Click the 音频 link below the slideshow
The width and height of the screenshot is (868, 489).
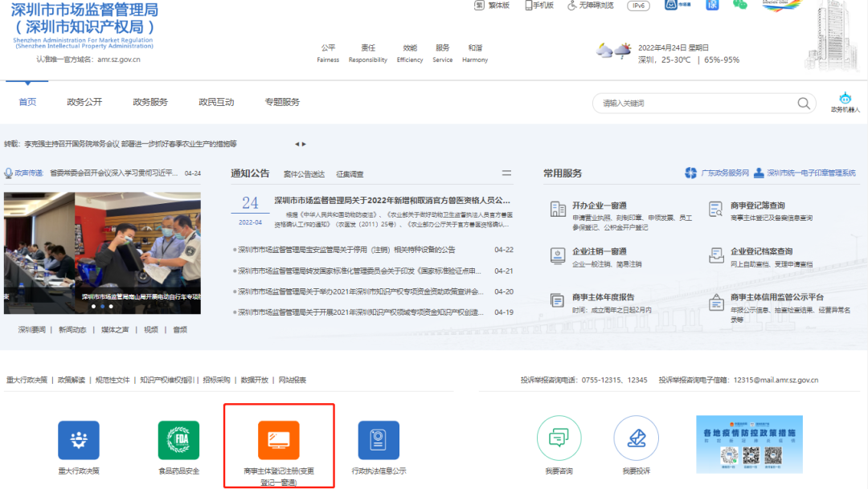(180, 330)
